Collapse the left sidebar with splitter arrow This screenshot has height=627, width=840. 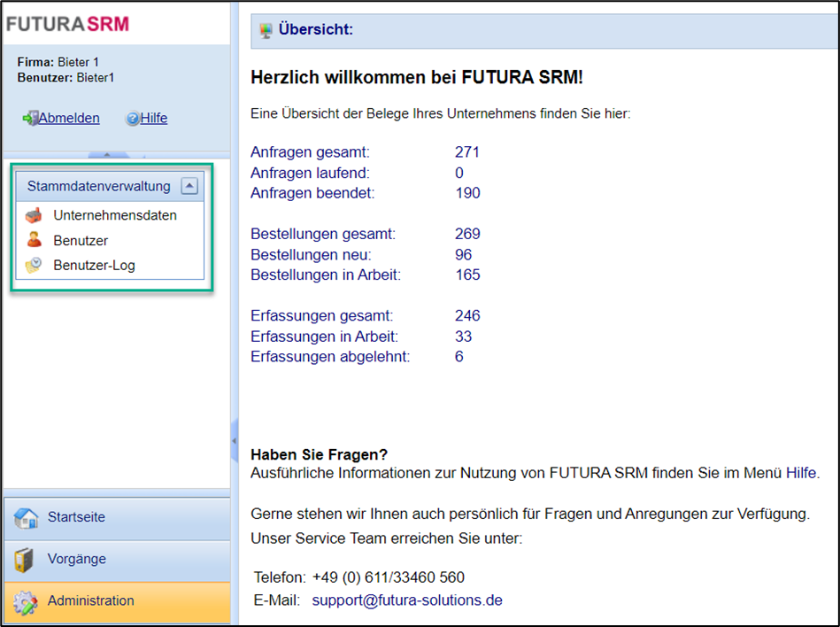(x=234, y=440)
